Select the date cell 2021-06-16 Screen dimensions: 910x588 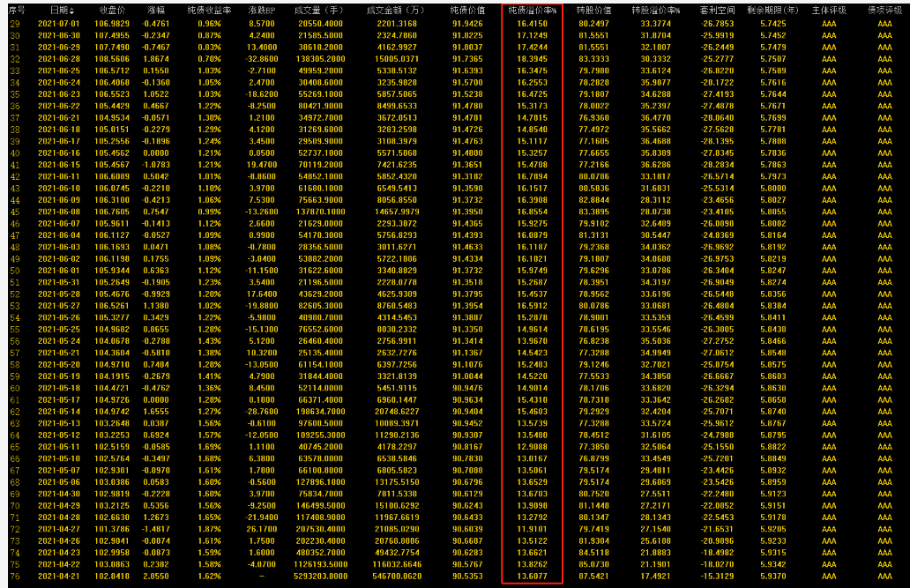(x=59, y=153)
